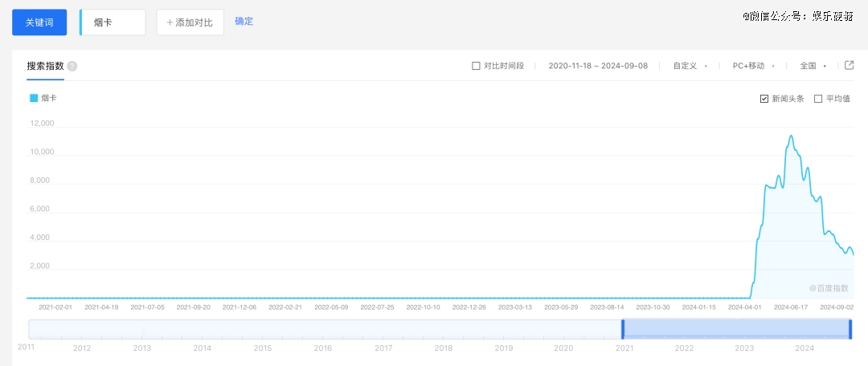Enable the 对比时间段 checkbox

click(476, 66)
